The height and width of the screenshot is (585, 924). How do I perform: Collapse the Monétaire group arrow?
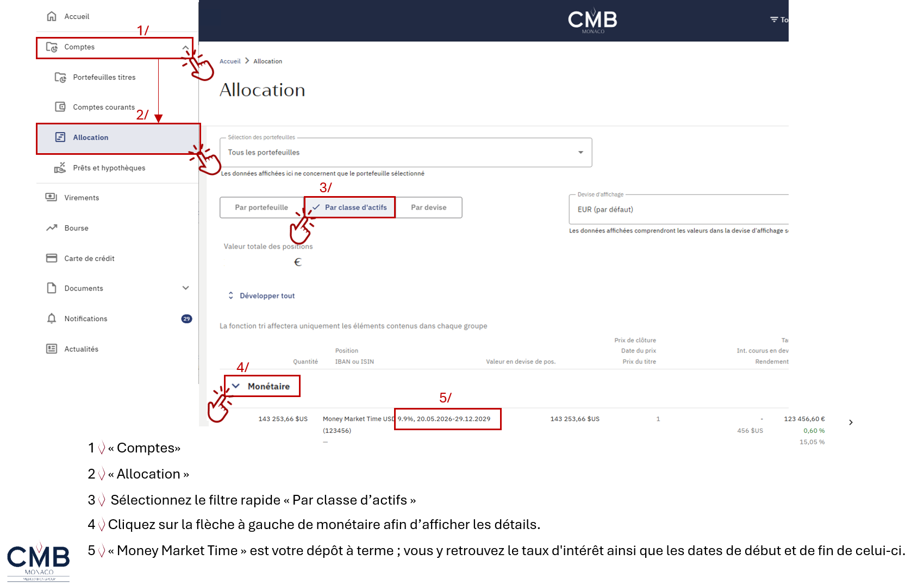click(x=236, y=386)
